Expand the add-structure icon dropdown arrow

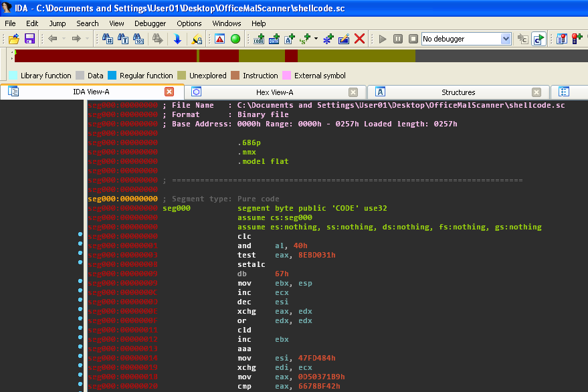coord(316,39)
